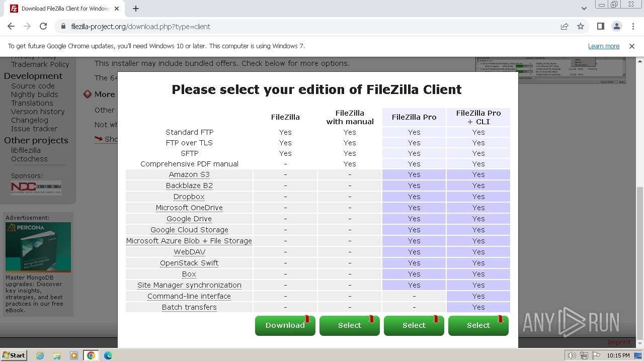
Task: Click the address bar URL
Action: click(141, 27)
